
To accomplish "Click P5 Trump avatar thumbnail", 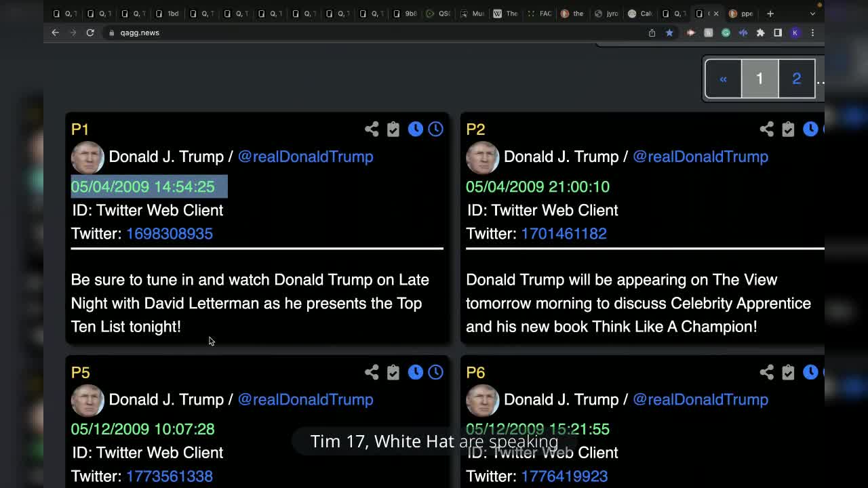I will coord(87,400).
